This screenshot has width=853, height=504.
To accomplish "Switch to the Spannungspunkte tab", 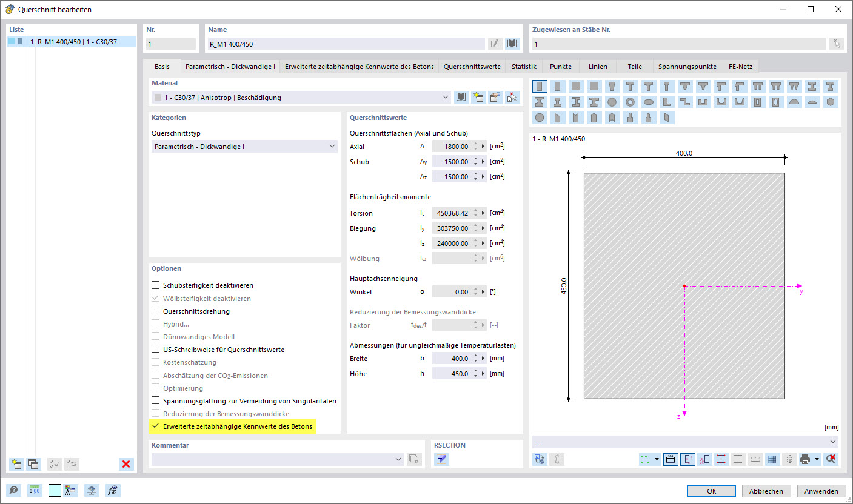I will [x=687, y=67].
